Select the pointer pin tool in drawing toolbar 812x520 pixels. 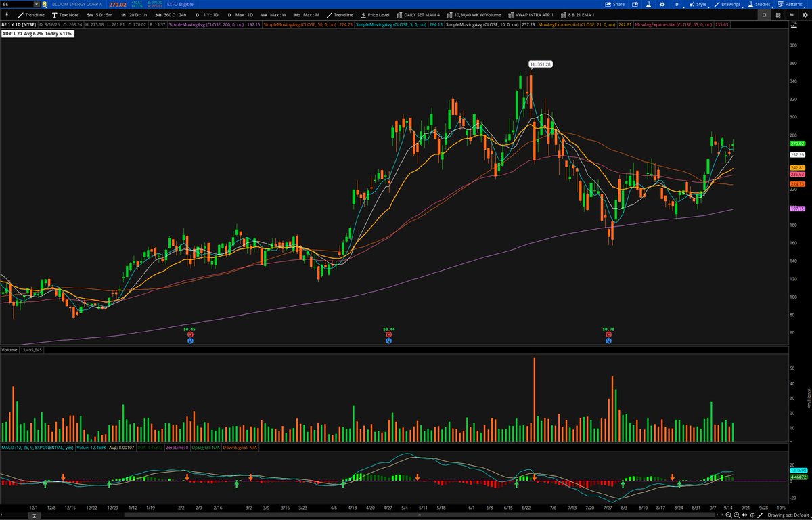pos(5,14)
